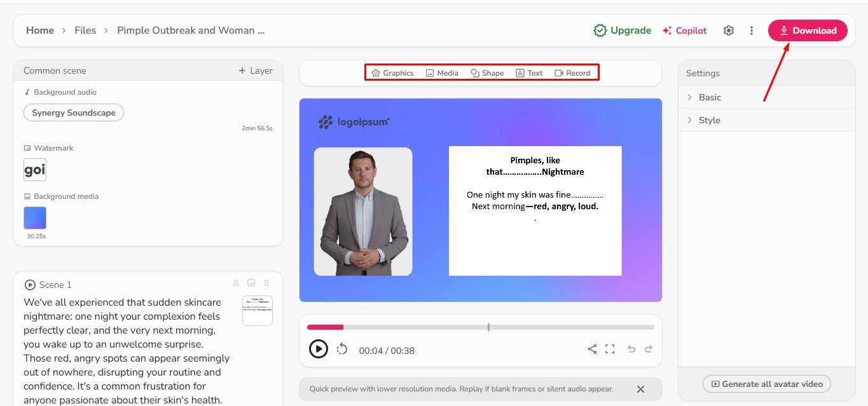Select the Graphics tool
868x406 pixels.
(392, 72)
